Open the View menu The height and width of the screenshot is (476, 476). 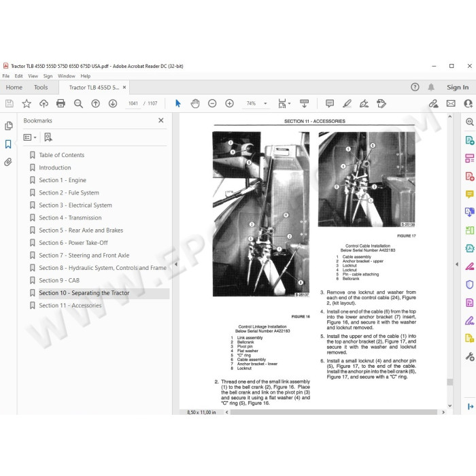tap(33, 76)
